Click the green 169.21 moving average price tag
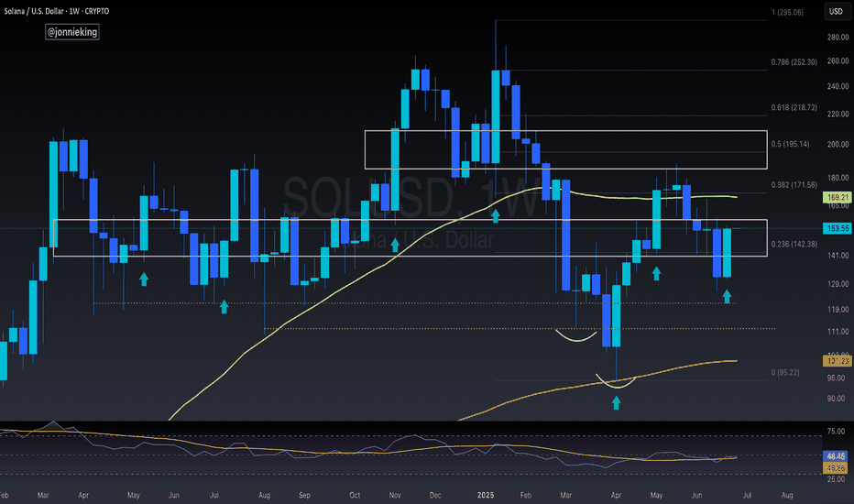The width and height of the screenshot is (854, 504). (838, 197)
